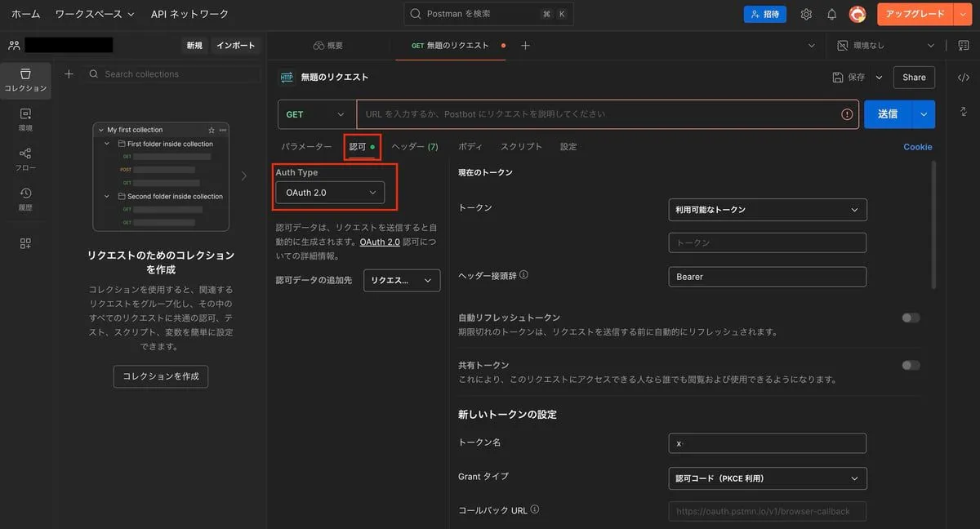The height and width of the screenshot is (529, 980).
Task: Open the notifications bell
Action: [x=831, y=14]
